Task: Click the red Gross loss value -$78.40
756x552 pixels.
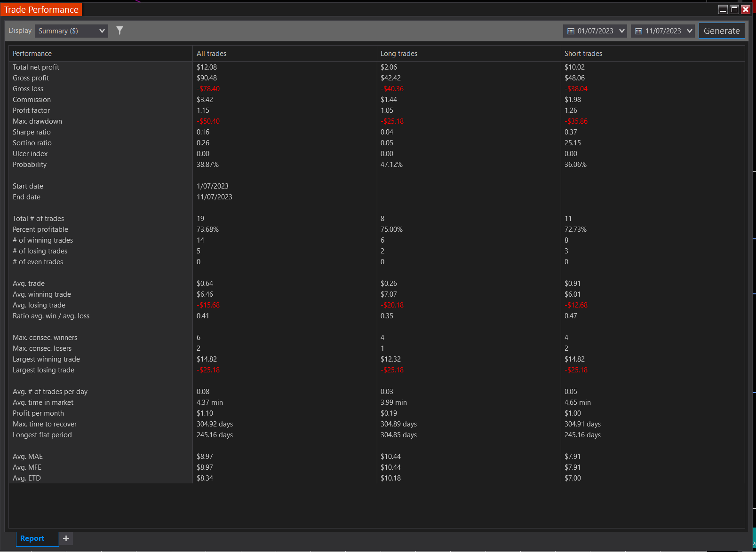Action: point(208,88)
